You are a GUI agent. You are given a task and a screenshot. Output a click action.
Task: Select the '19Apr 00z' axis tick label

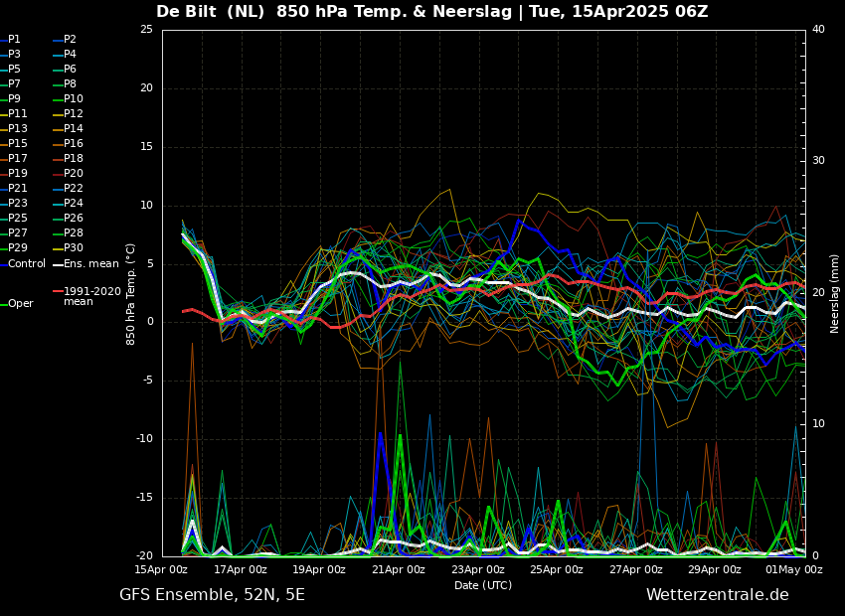tap(321, 569)
